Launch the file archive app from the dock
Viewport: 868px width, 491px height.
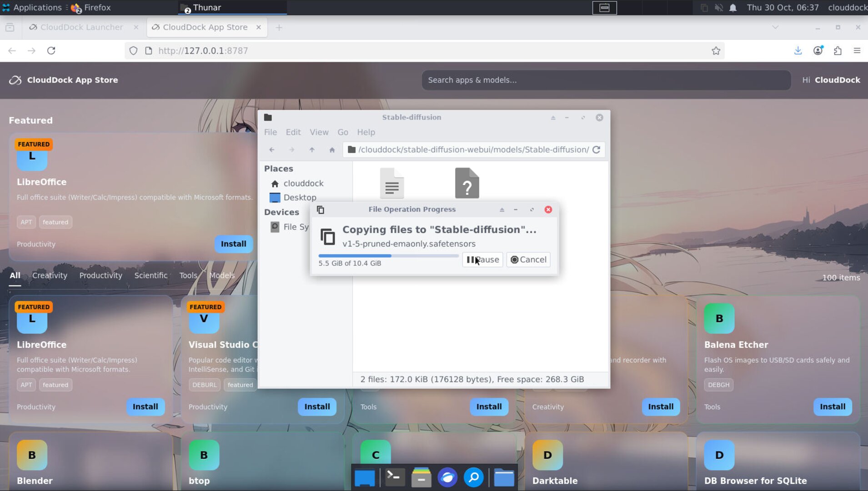click(x=421, y=477)
